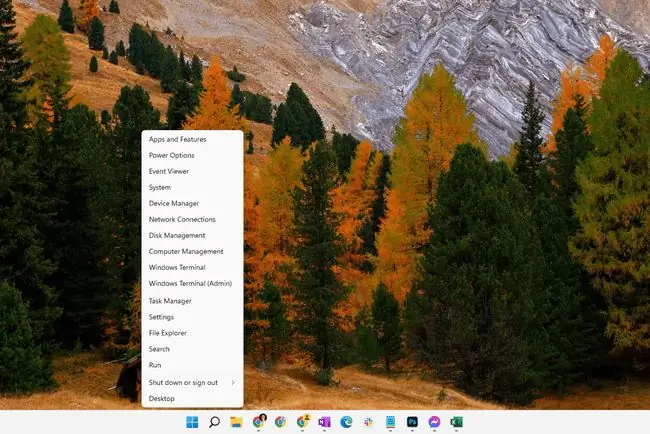Open taskbar Search magnifier icon
Image resolution: width=650 pixels, height=434 pixels.
pos(214,422)
